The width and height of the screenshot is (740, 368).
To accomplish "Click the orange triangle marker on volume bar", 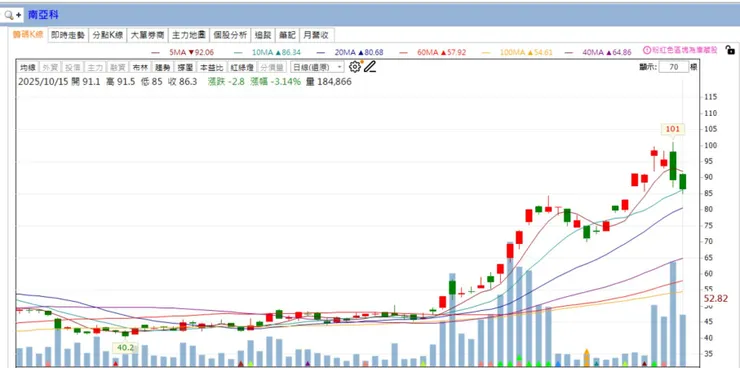I will pos(587,352).
